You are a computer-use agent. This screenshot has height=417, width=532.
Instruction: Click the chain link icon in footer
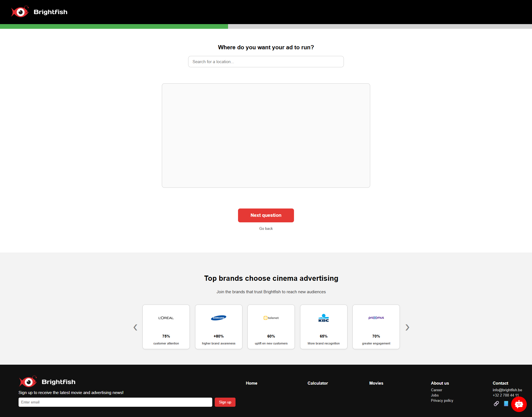click(x=496, y=403)
